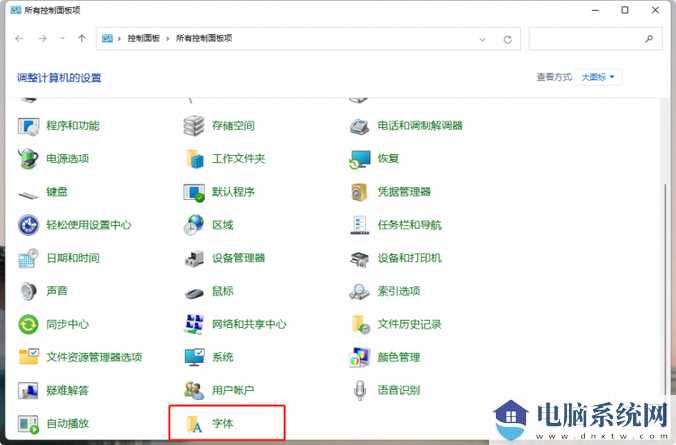Click the 语音识别 link text

click(399, 390)
